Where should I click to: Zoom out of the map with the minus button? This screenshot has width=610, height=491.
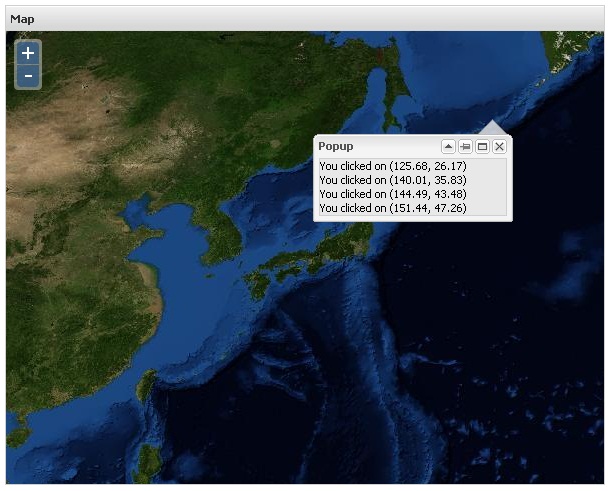(28, 76)
